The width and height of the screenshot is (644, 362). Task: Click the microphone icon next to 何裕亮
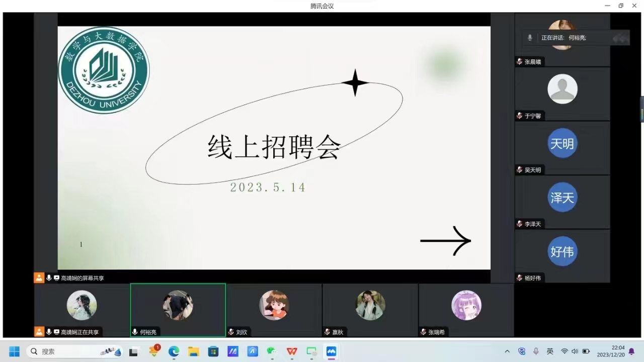tap(135, 332)
